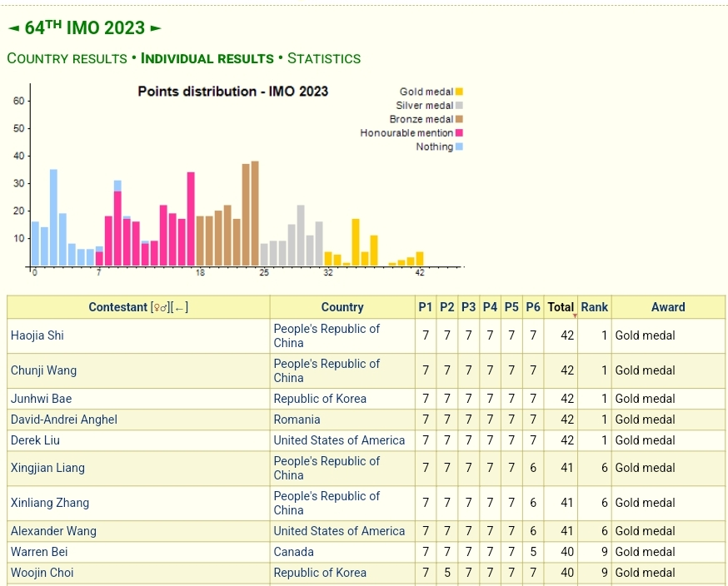
Task: Click Gold medal legend color swatch
Action: (x=459, y=92)
